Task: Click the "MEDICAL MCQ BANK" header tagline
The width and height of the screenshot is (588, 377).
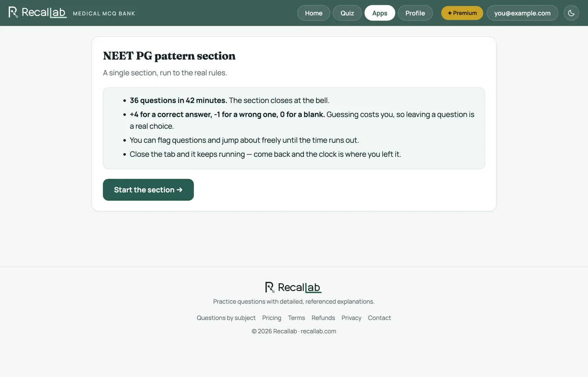Action: pyautogui.click(x=104, y=13)
